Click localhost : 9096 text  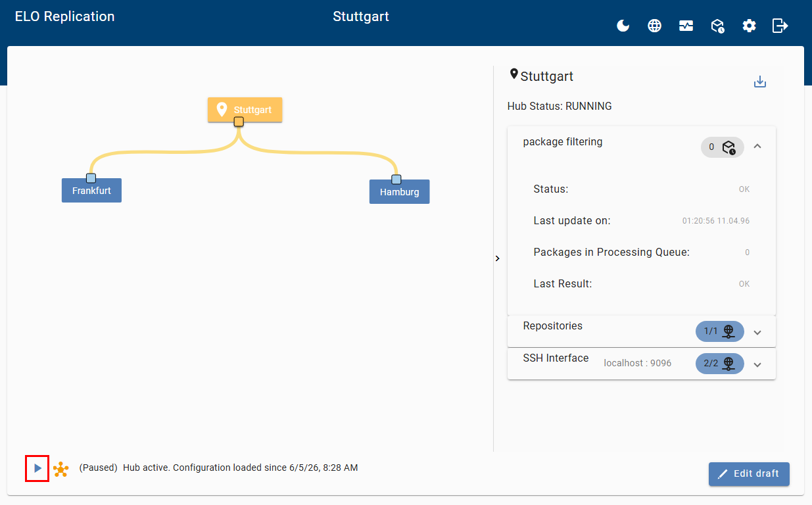pos(638,363)
